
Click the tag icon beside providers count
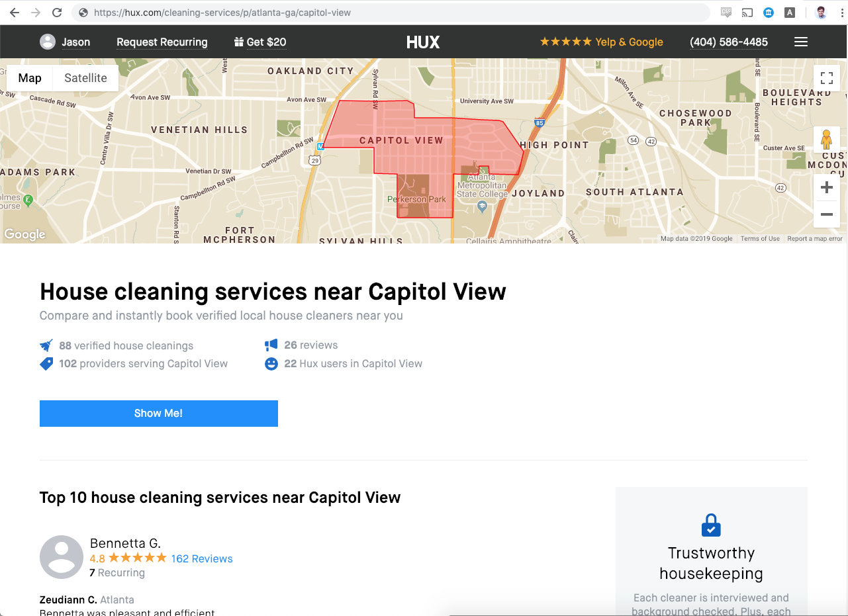pos(46,363)
